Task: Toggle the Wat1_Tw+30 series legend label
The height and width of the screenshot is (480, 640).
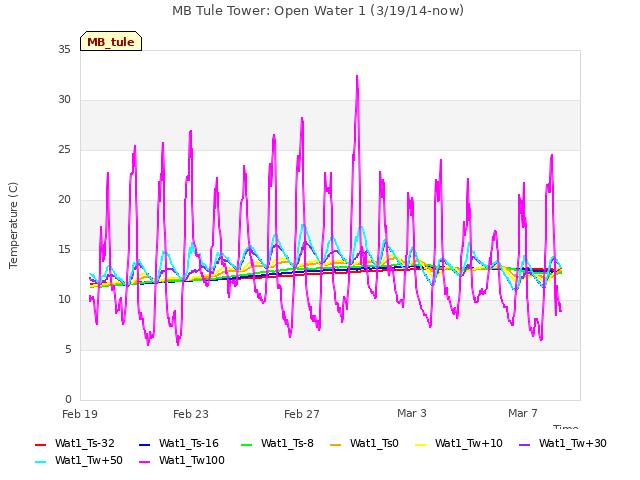Action: pyautogui.click(x=573, y=444)
